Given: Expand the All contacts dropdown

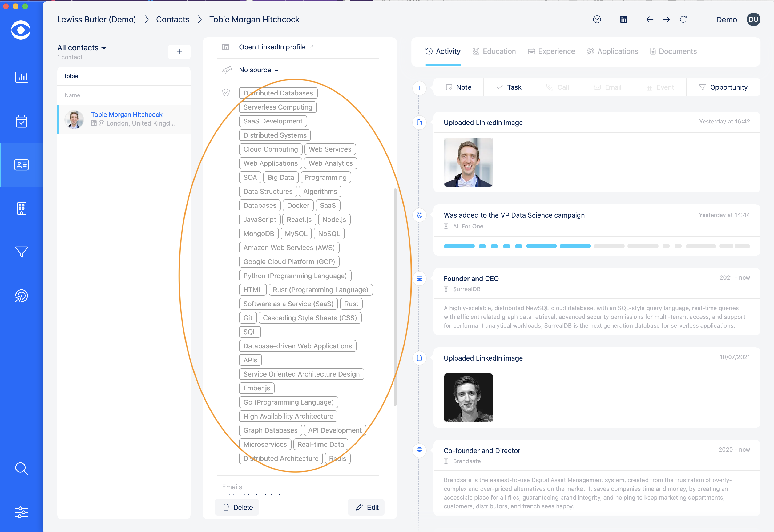Looking at the screenshot, I should (x=82, y=48).
